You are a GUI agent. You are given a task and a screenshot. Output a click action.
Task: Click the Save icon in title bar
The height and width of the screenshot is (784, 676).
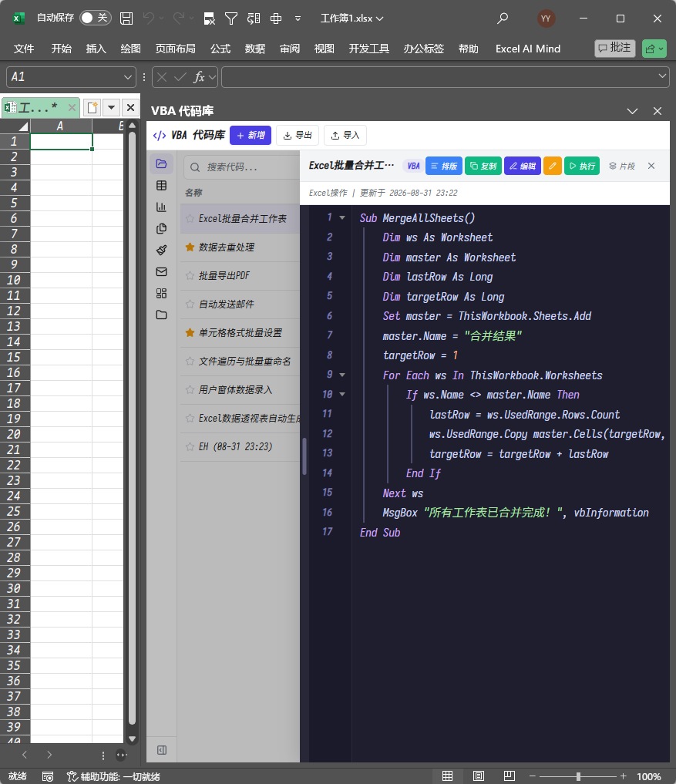pos(126,19)
